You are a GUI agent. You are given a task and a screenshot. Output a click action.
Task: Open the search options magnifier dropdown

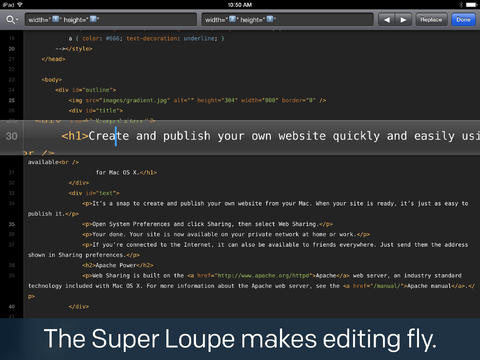[x=11, y=20]
